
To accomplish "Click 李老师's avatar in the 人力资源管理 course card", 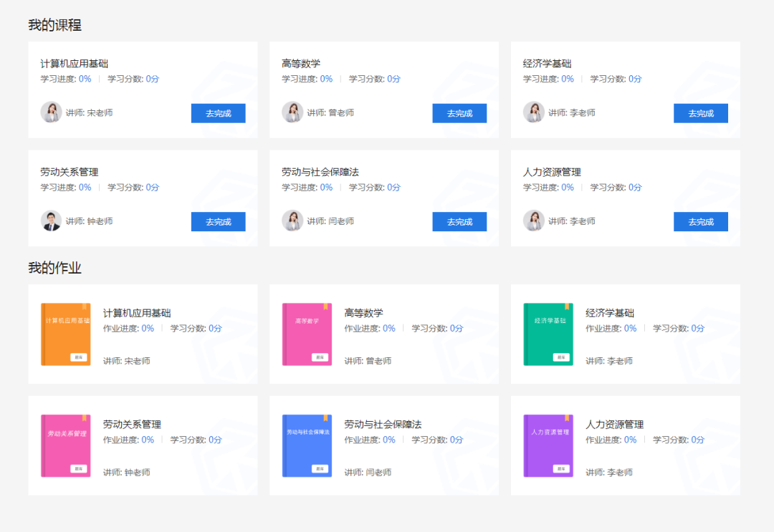I will [534, 221].
